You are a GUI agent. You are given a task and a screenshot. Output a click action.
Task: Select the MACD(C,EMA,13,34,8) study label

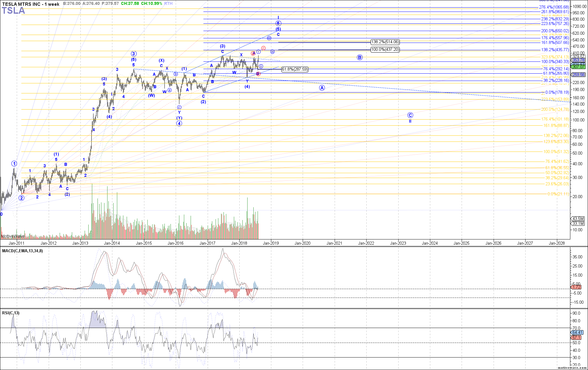pyautogui.click(x=23, y=251)
